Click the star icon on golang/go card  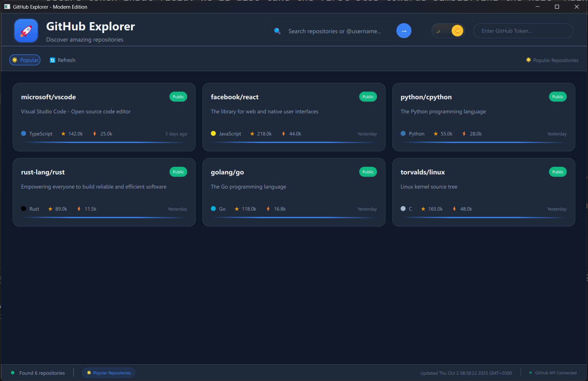(236, 209)
